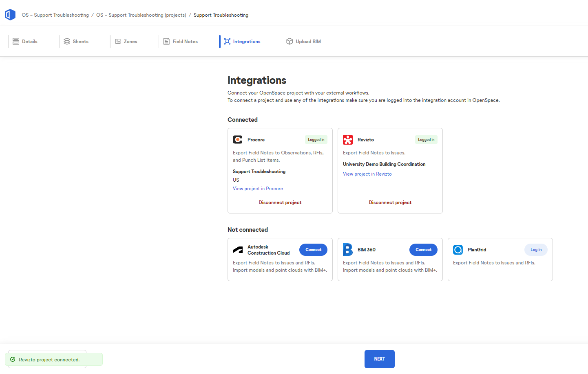Click the Support Troubleshooting breadcrumb entry
The width and height of the screenshot is (588, 374).
pos(221,15)
